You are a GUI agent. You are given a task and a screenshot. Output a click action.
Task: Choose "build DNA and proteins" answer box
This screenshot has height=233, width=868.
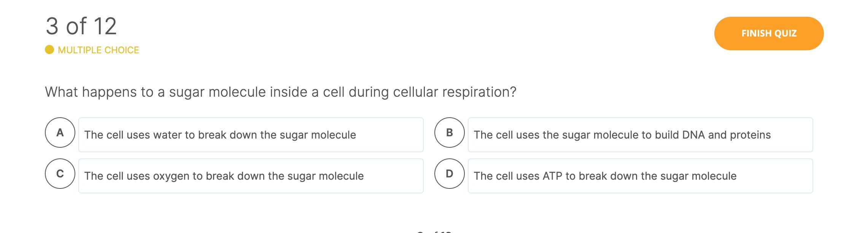(x=640, y=135)
